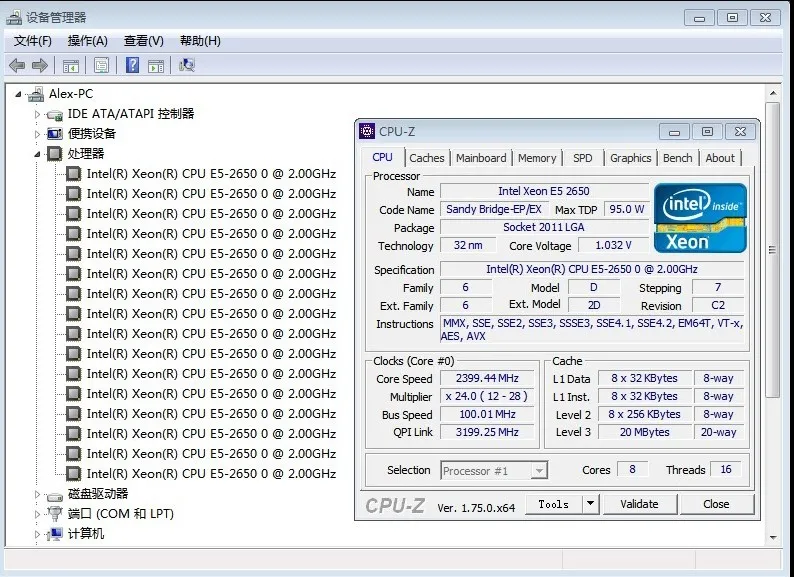Expand the 磁盘驱动器 node
Screen dimensions: 794x577
tap(37, 494)
